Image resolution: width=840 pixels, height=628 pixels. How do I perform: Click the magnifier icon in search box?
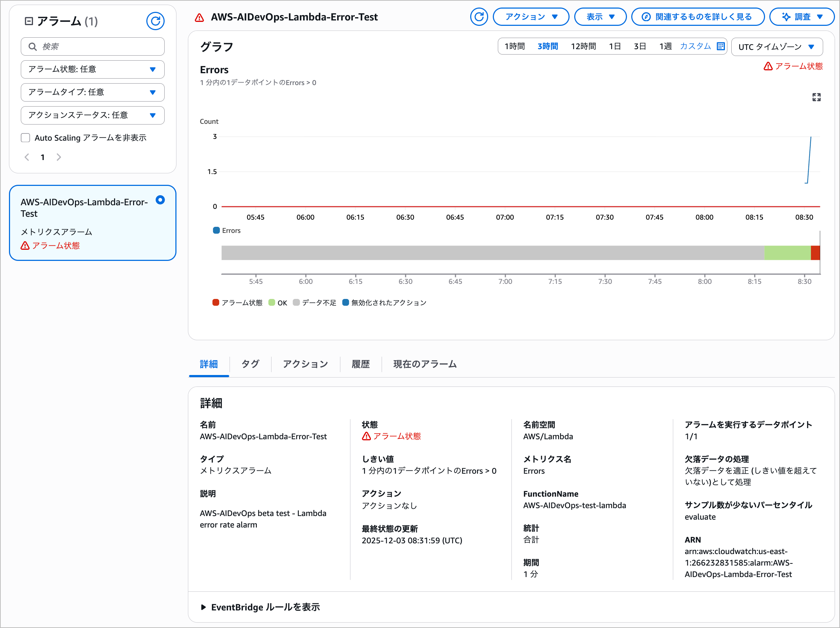pyautogui.click(x=33, y=46)
